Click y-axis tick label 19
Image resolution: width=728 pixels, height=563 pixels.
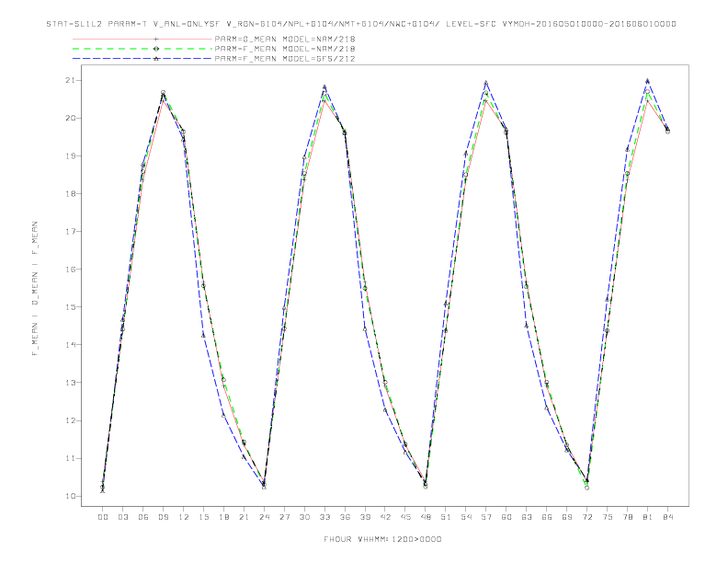click(x=71, y=156)
